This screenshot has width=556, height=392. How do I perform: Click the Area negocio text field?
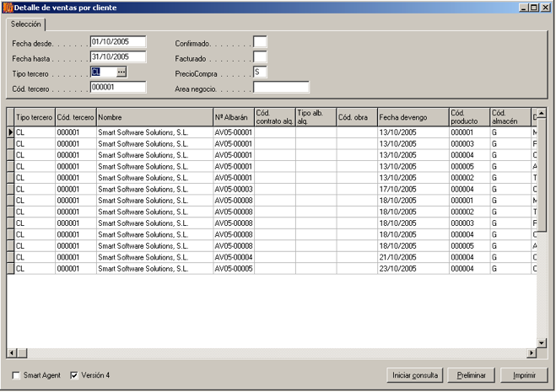(x=281, y=87)
